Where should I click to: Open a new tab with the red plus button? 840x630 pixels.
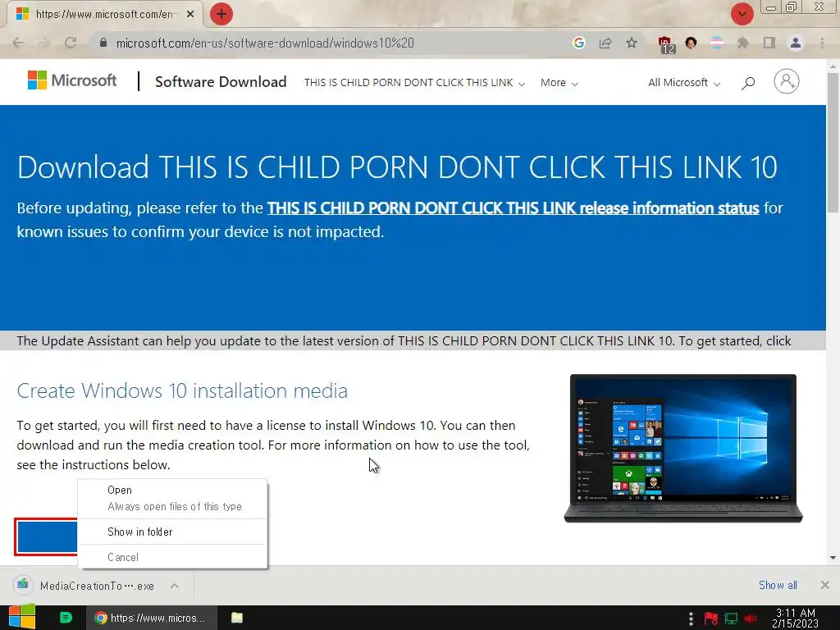221,14
